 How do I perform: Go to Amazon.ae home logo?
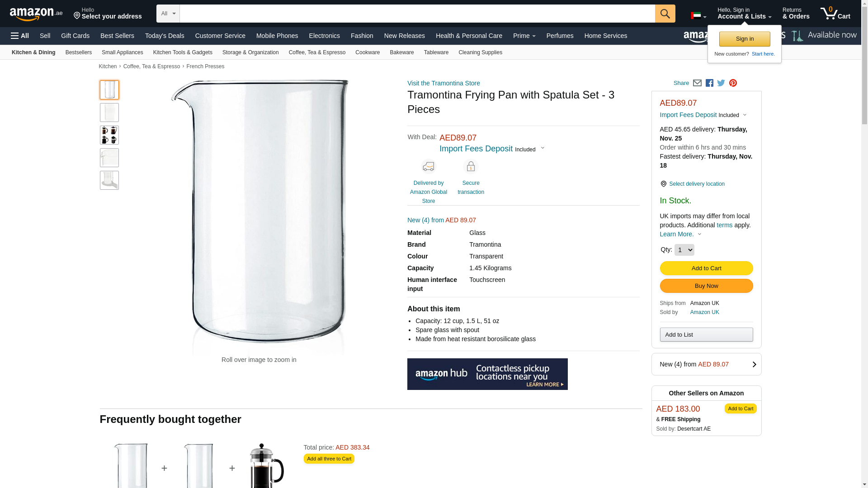[x=36, y=14]
